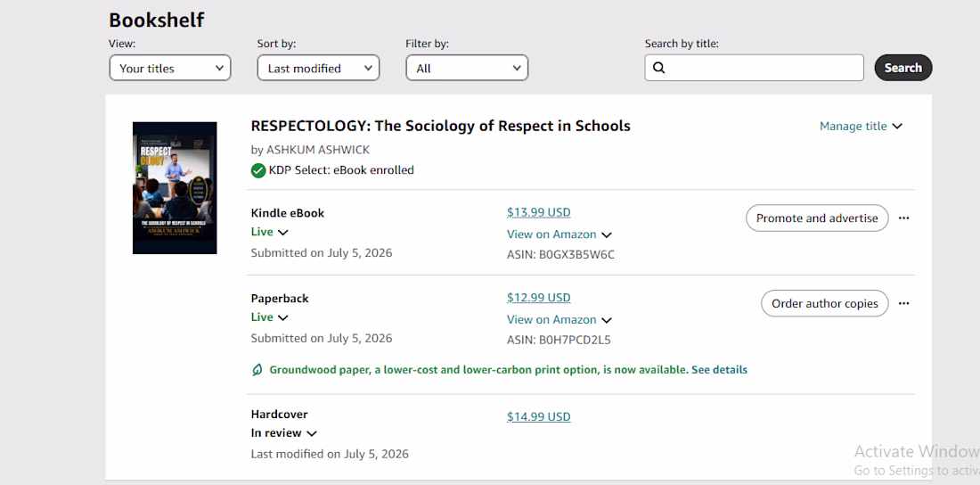Image resolution: width=980 pixels, height=485 pixels.
Task: Expand Paperback View on Amazon menu
Action: (606, 320)
